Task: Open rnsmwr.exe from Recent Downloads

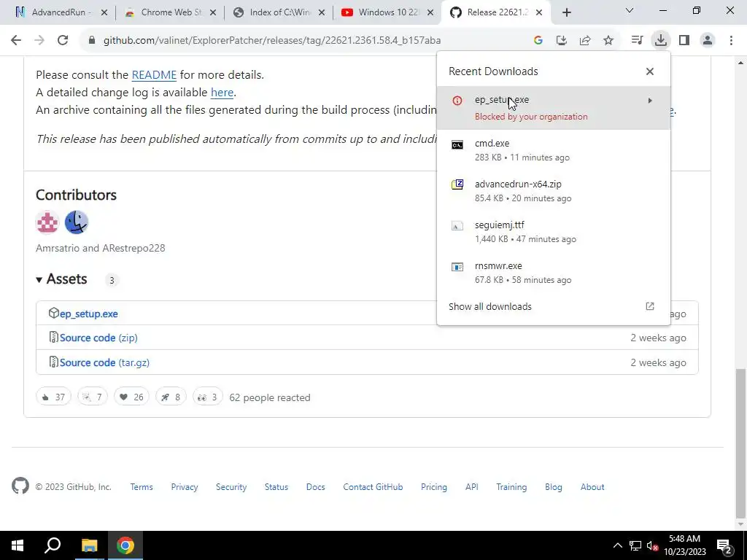Action: 553,273
